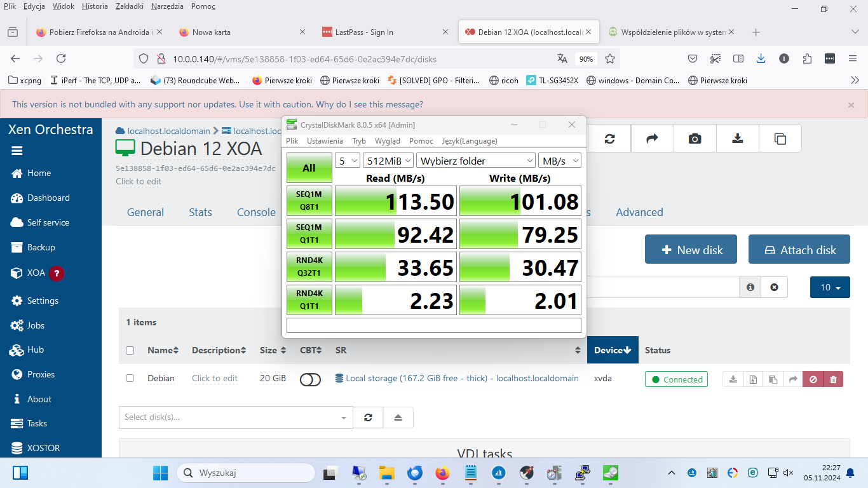Viewport: 868px width, 488px height.
Task: Clear the filter with the x icon
Action: point(774,287)
